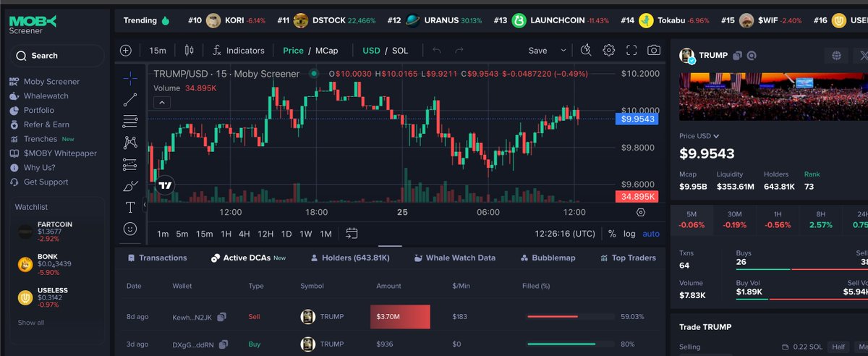Select the patterns drawing tool
Image resolution: width=868 pixels, height=356 pixels.
click(130, 143)
